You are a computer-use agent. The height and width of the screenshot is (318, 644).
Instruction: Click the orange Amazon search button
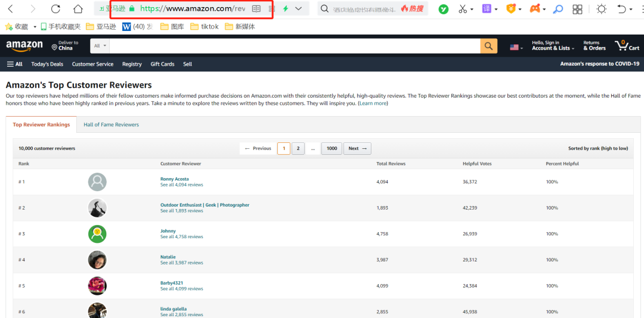[489, 46]
